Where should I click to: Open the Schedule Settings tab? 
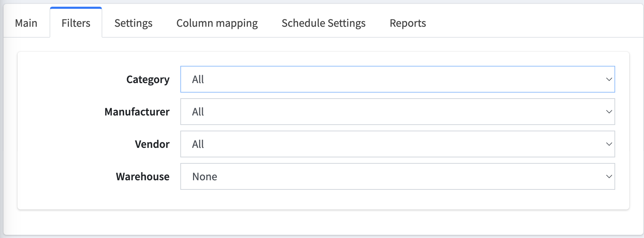tap(323, 23)
